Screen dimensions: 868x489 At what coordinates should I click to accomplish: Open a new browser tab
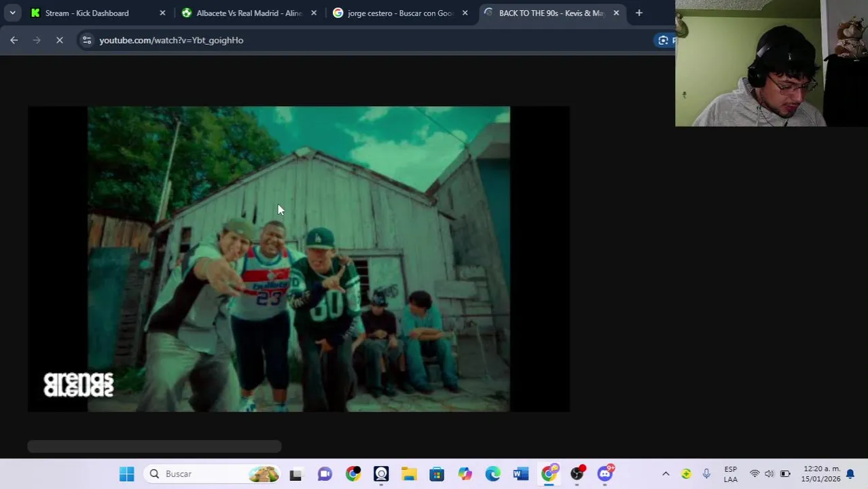639,13
